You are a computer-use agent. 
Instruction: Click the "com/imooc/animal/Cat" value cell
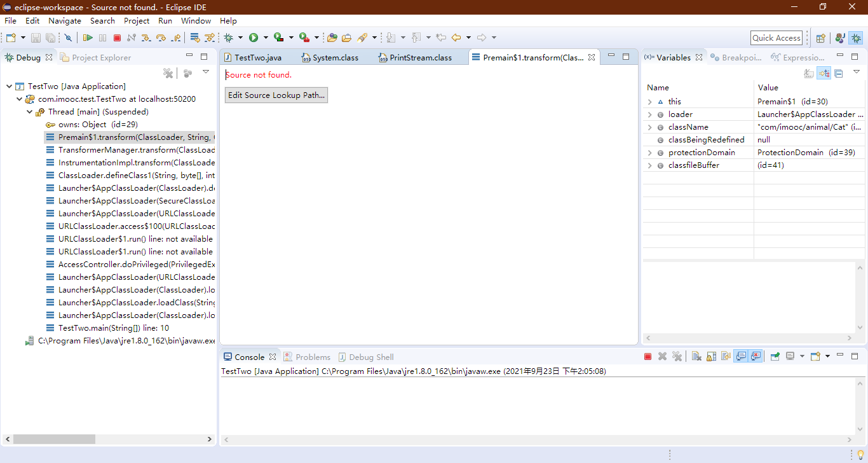pos(809,127)
